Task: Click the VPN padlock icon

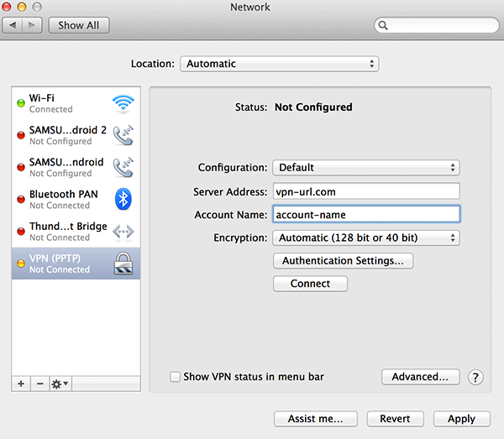Action: (123, 264)
